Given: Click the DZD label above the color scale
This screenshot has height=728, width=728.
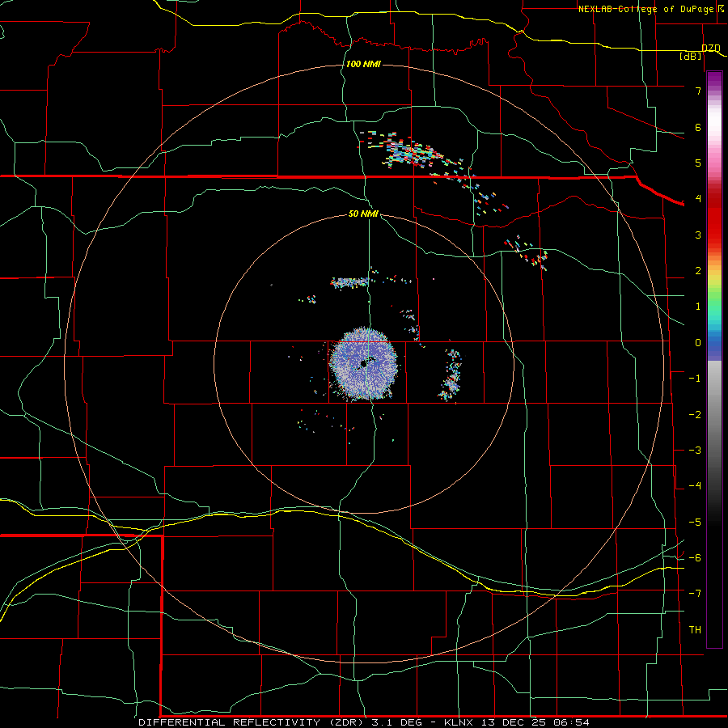Looking at the screenshot, I should click(711, 48).
